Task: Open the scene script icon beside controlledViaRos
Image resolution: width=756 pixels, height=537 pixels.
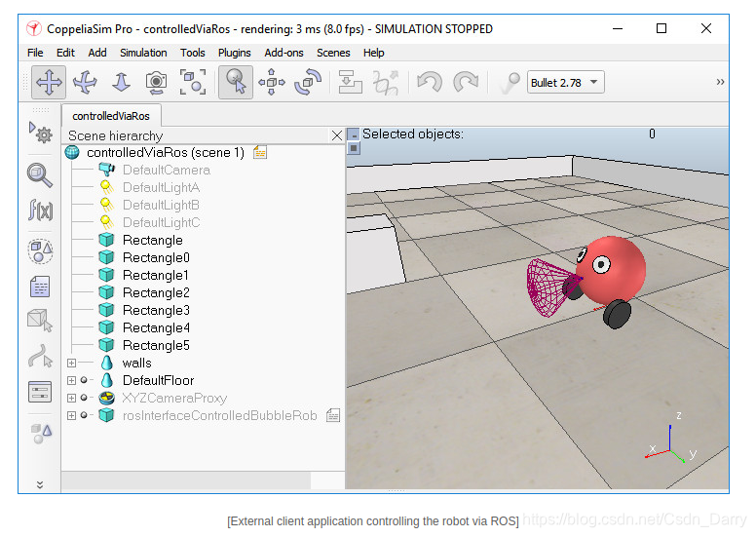Action: (x=260, y=152)
